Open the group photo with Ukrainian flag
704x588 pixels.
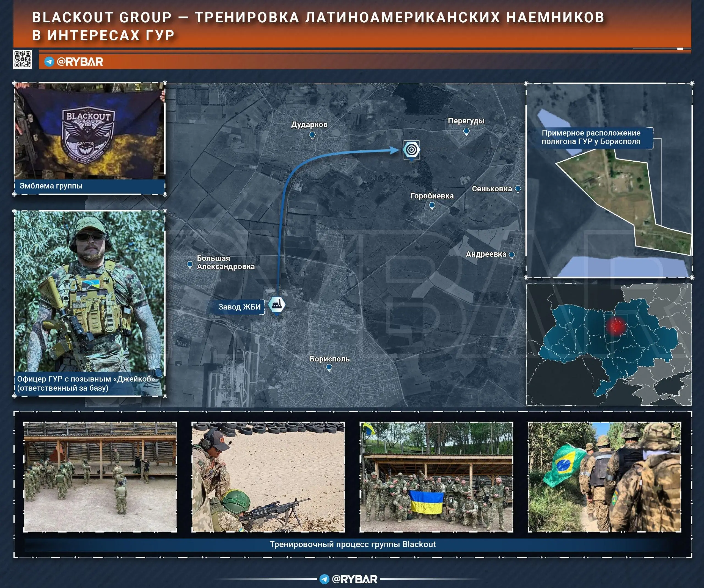436,477
